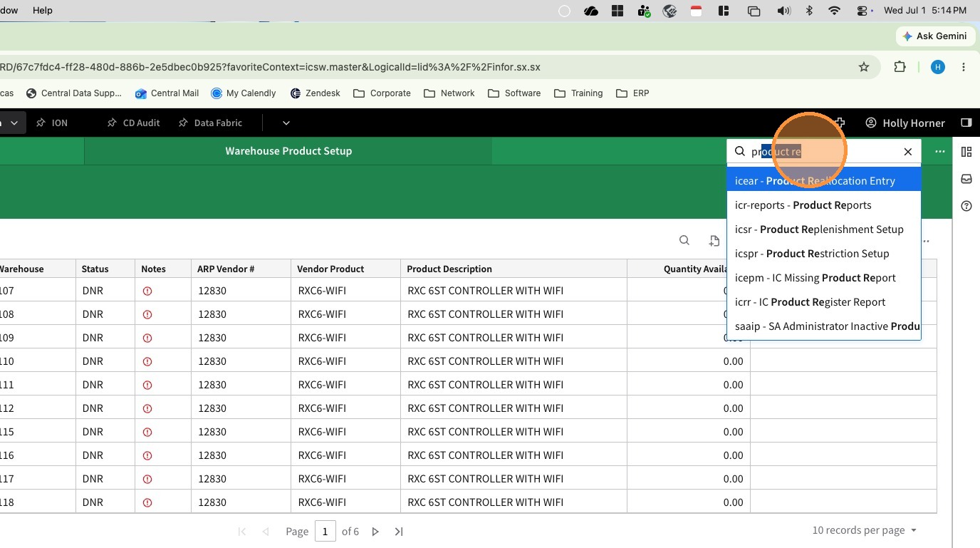Viewport: 980px width, 548px height.
Task: Open the help question mark icon
Action: [x=966, y=206]
